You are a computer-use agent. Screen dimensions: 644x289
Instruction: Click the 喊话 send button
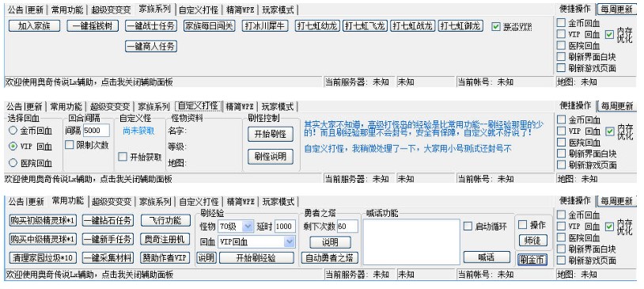(487, 257)
